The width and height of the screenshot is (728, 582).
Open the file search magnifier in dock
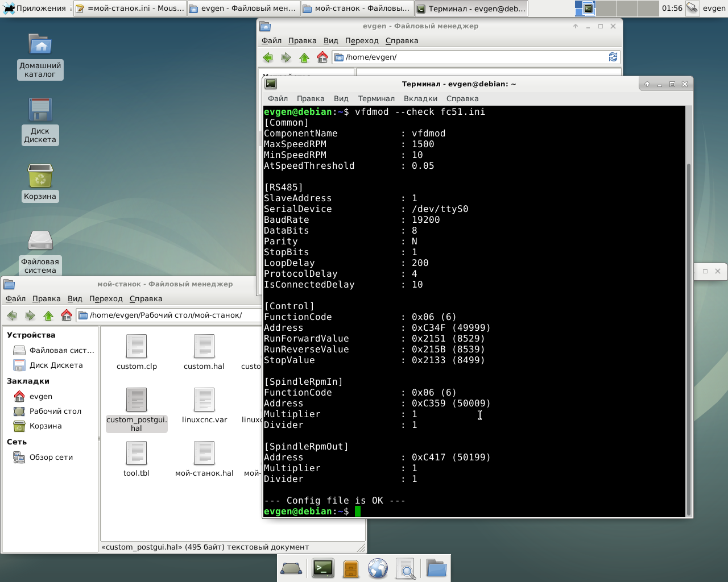point(406,568)
